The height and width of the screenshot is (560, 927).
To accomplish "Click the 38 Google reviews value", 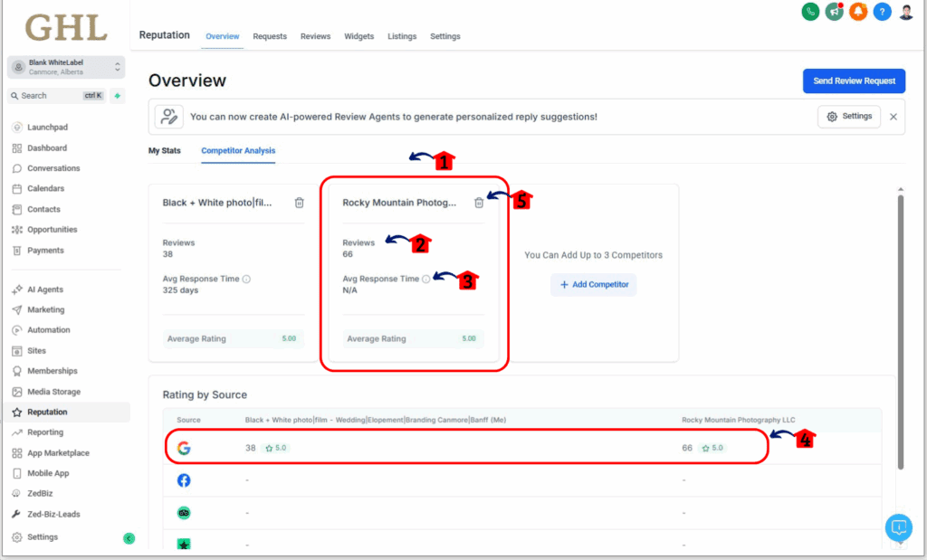I will pyautogui.click(x=250, y=448).
